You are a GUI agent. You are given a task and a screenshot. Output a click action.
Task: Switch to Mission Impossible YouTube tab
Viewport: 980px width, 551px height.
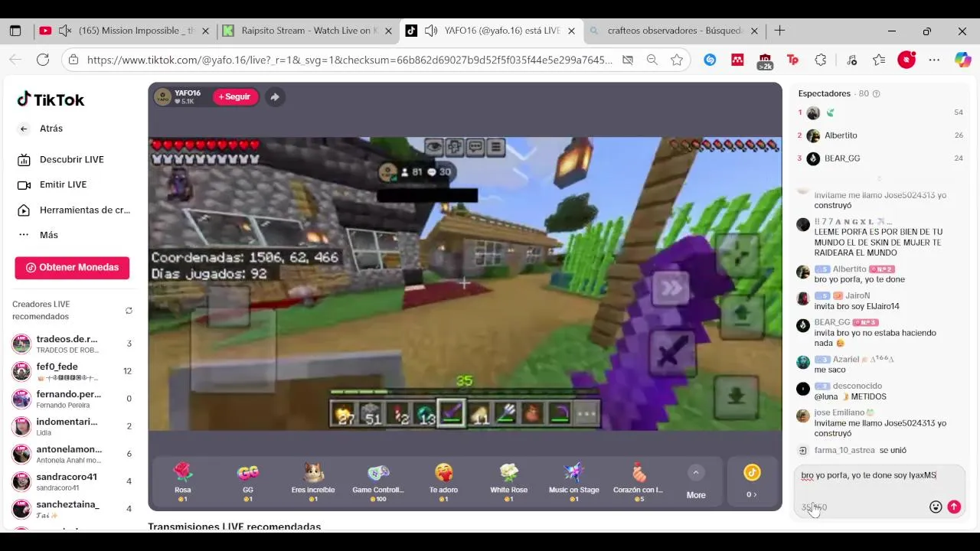124,31
